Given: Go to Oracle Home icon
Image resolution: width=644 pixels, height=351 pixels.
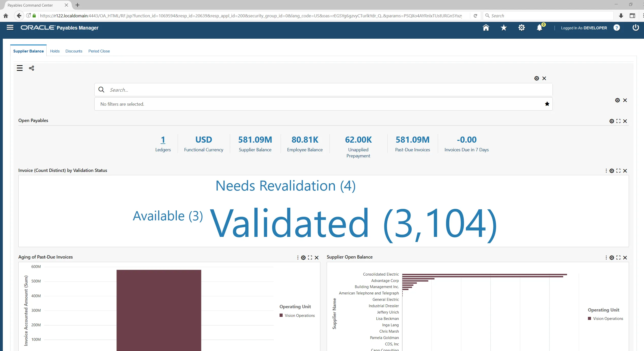Looking at the screenshot, I should click(486, 28).
